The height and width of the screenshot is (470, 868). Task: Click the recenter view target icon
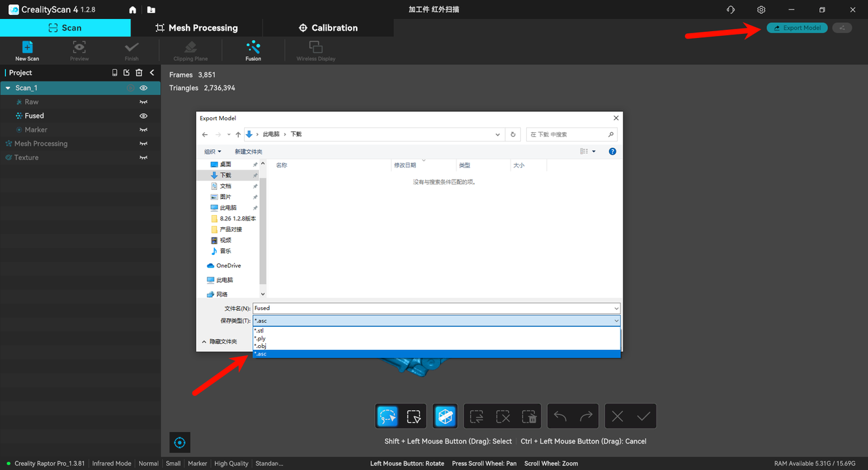click(180, 442)
